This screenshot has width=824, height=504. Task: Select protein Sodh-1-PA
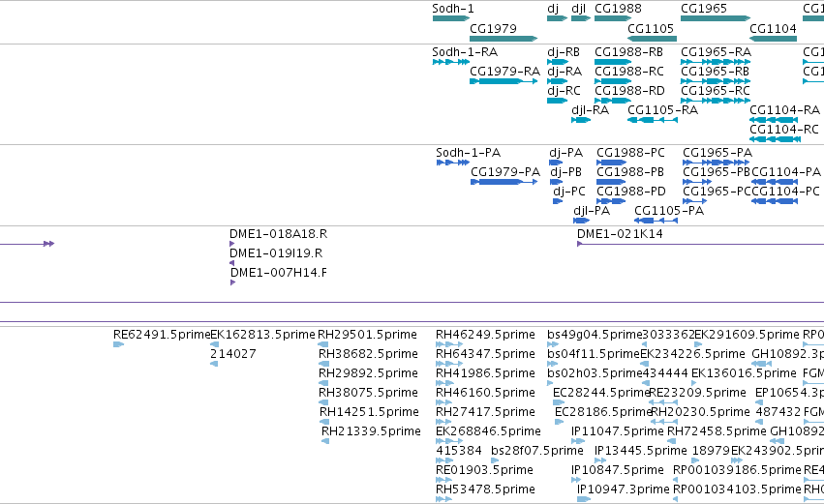point(453,163)
